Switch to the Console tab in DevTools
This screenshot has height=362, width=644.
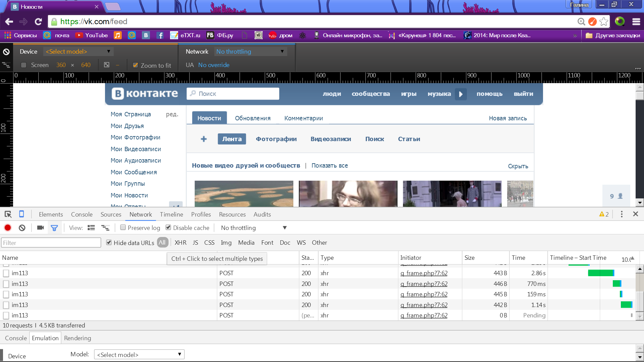tap(82, 215)
